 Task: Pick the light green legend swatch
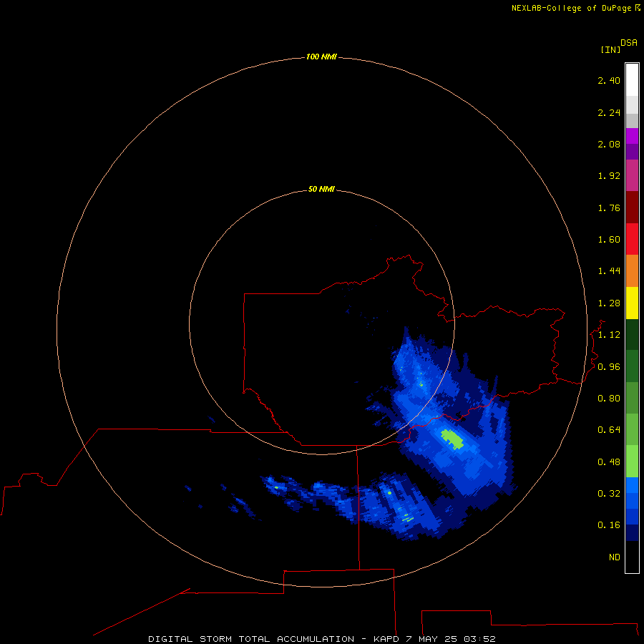click(x=632, y=462)
